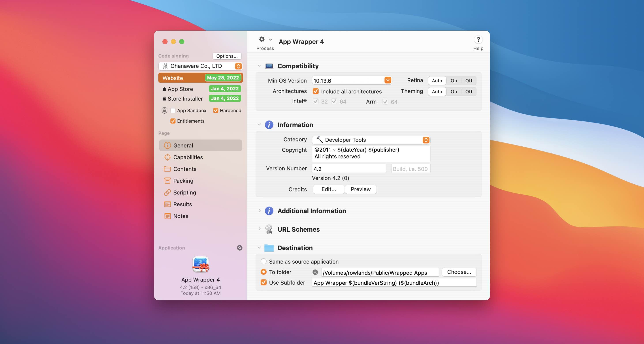The height and width of the screenshot is (344, 644).
Task: Preview the Credits
Action: [360, 189]
